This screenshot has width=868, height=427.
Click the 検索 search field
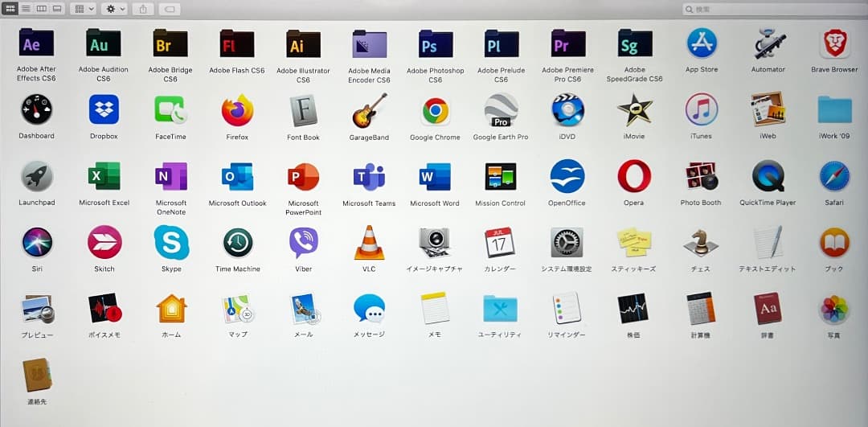point(773,10)
